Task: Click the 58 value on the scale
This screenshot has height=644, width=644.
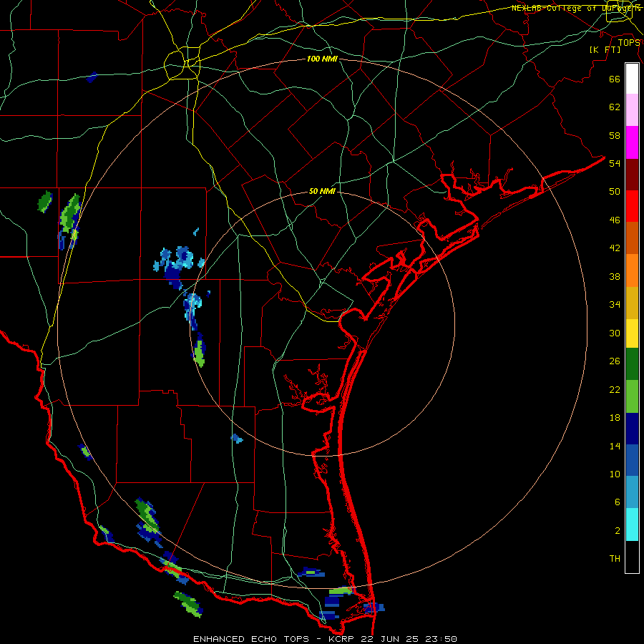Action: tap(615, 135)
